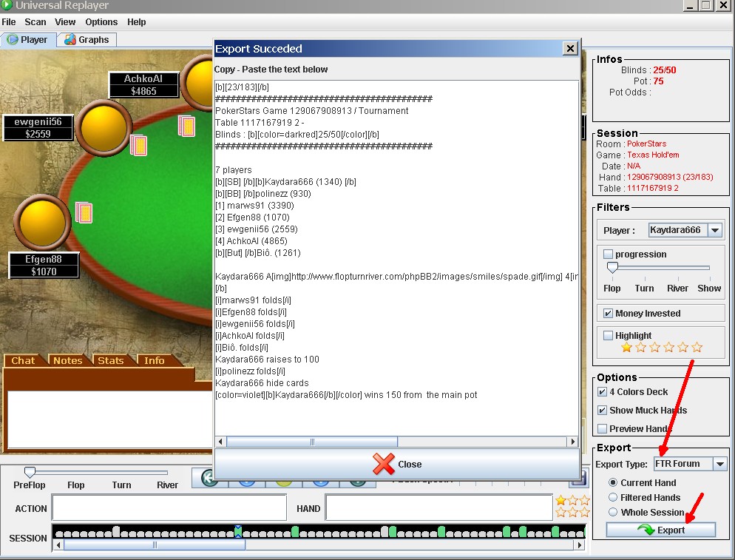Click the red X icon beside Close

click(x=384, y=464)
